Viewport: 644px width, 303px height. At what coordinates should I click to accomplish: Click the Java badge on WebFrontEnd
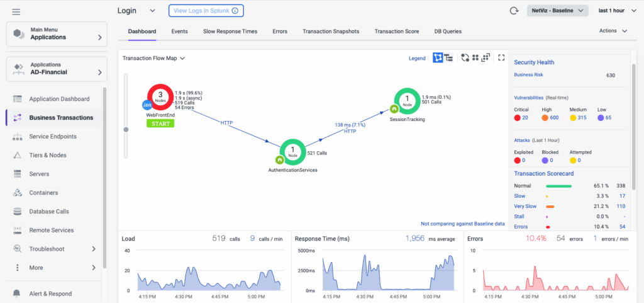[147, 105]
